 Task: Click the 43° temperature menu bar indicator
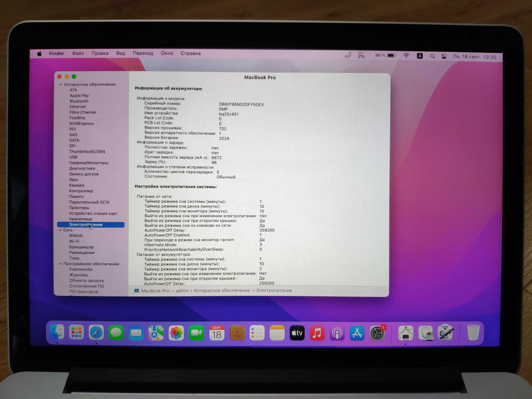(348, 55)
